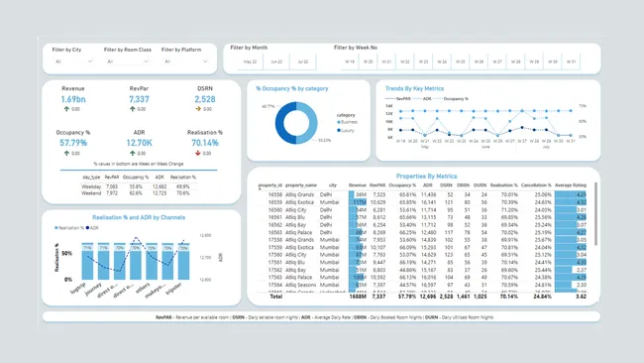This screenshot has height=363, width=644.
Task: Open the Filter by Room Class dropdown
Action: 128,61
